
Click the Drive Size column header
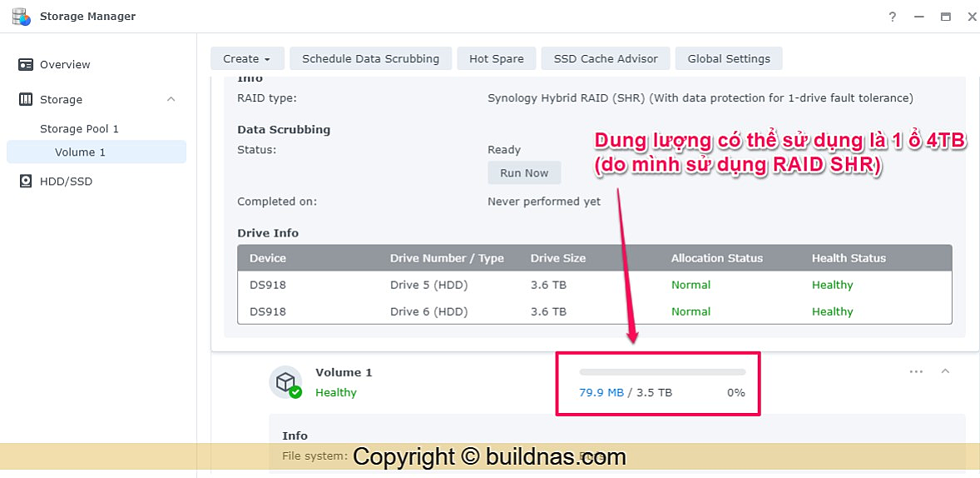(x=558, y=258)
